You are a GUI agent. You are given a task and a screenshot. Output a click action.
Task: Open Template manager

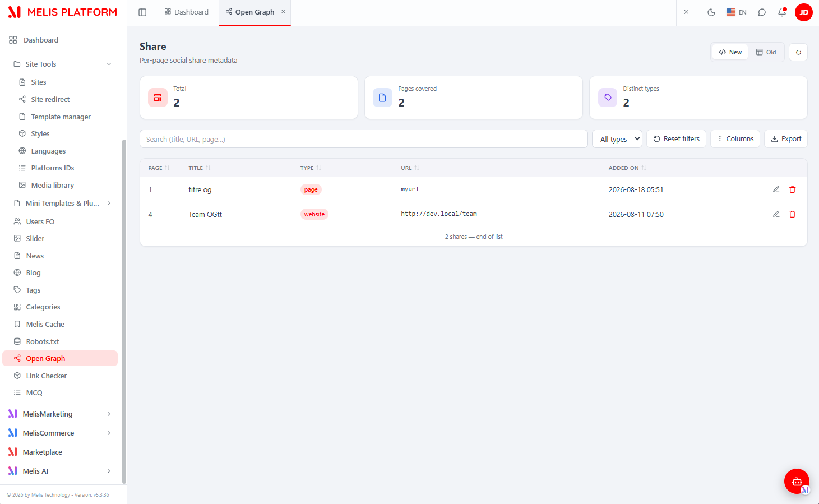click(x=61, y=117)
